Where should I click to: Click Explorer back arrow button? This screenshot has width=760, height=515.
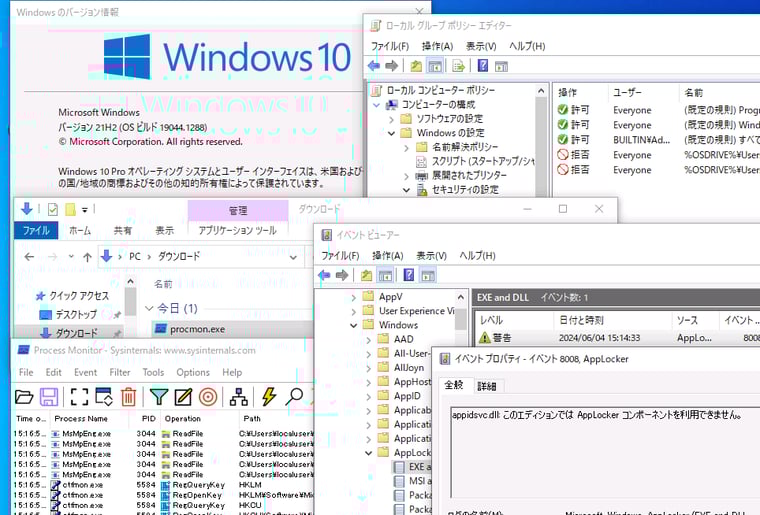click(29, 257)
